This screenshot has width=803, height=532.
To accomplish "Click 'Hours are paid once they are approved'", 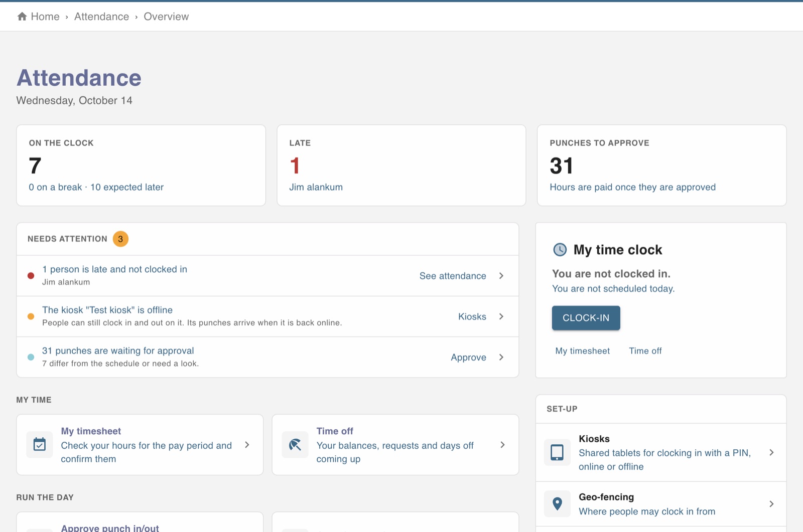I will tap(632, 187).
